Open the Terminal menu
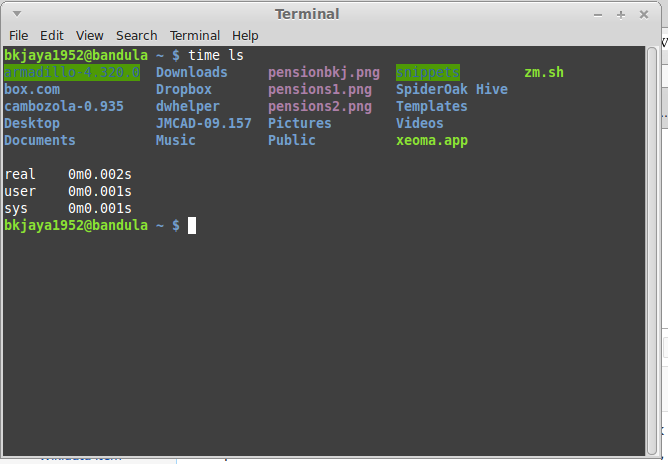The height and width of the screenshot is (464, 668). point(195,36)
